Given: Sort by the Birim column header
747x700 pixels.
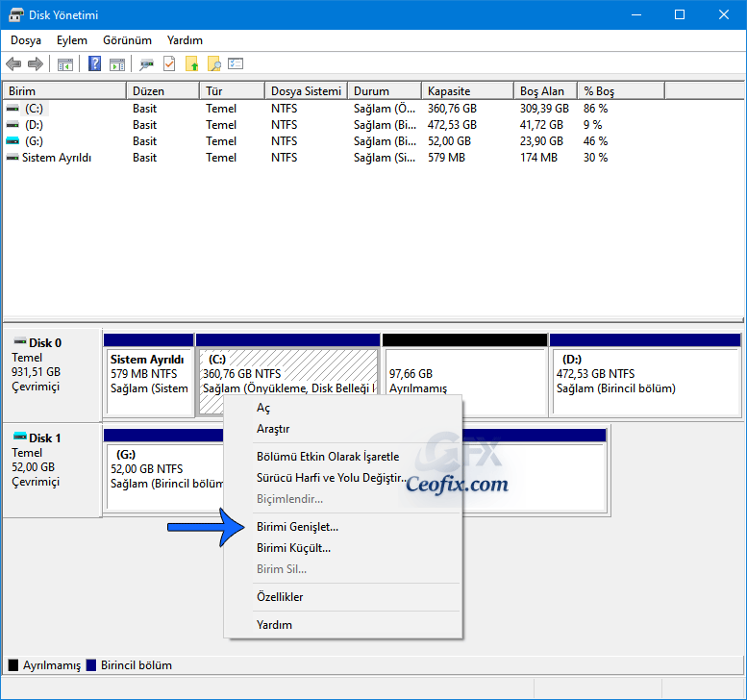Looking at the screenshot, I should (x=64, y=91).
